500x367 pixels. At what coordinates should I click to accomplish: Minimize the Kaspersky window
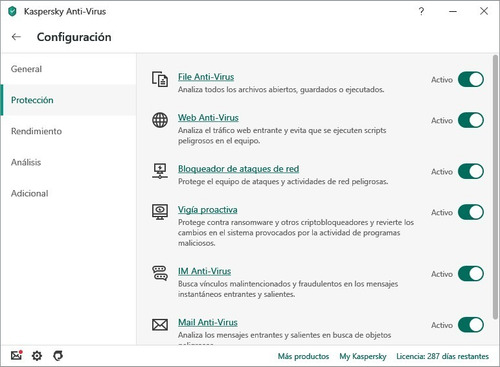453,11
